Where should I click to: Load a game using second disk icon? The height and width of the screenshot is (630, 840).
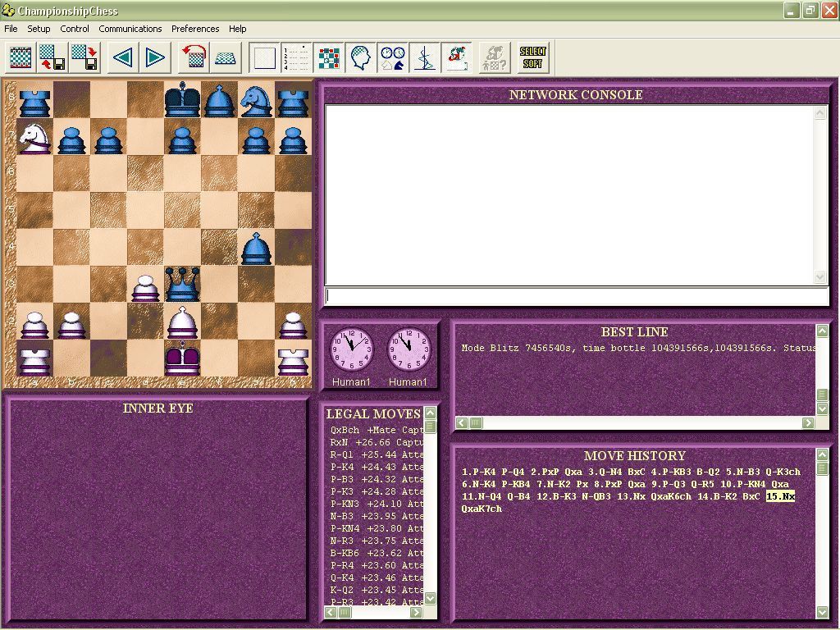pos(84,58)
